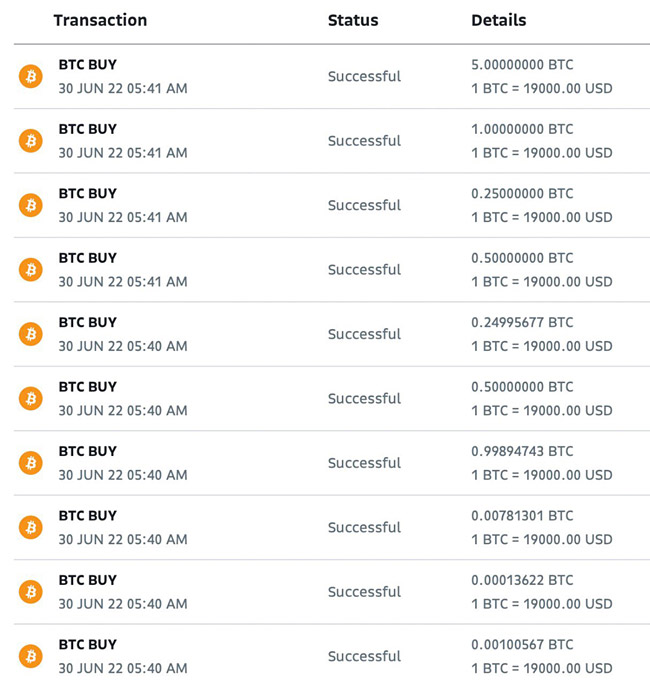Click the Bitcoin icon in the 0.24995677 BTC row
This screenshot has height=685, width=650.
pos(31,334)
